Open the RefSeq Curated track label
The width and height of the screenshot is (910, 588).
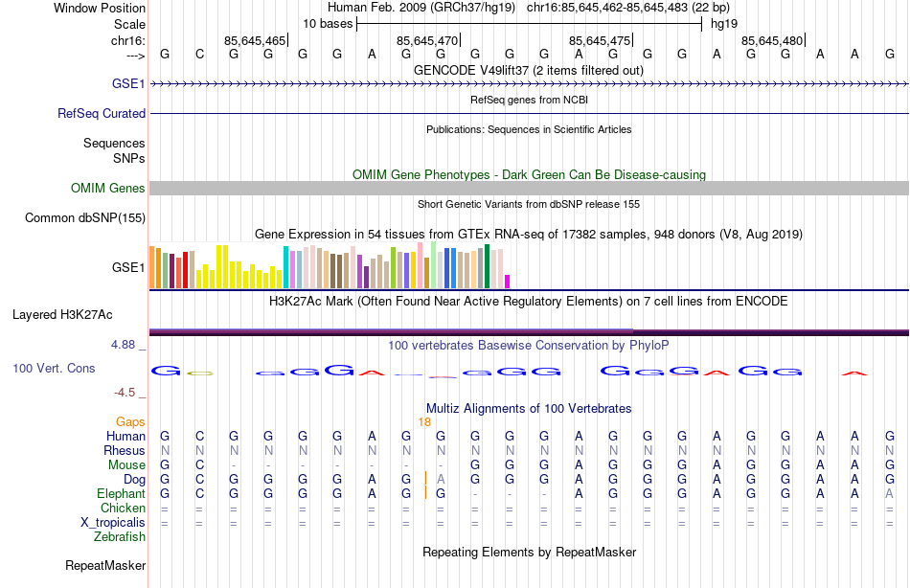101,113
